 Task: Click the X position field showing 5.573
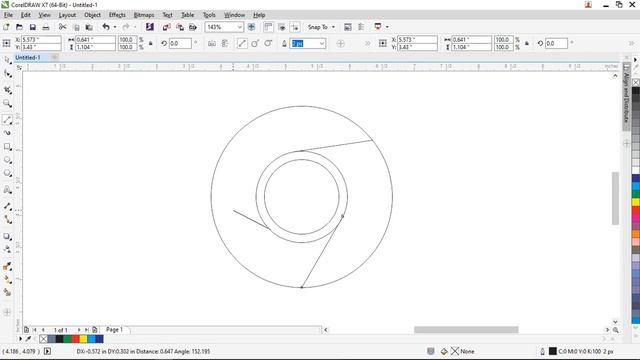(41, 40)
